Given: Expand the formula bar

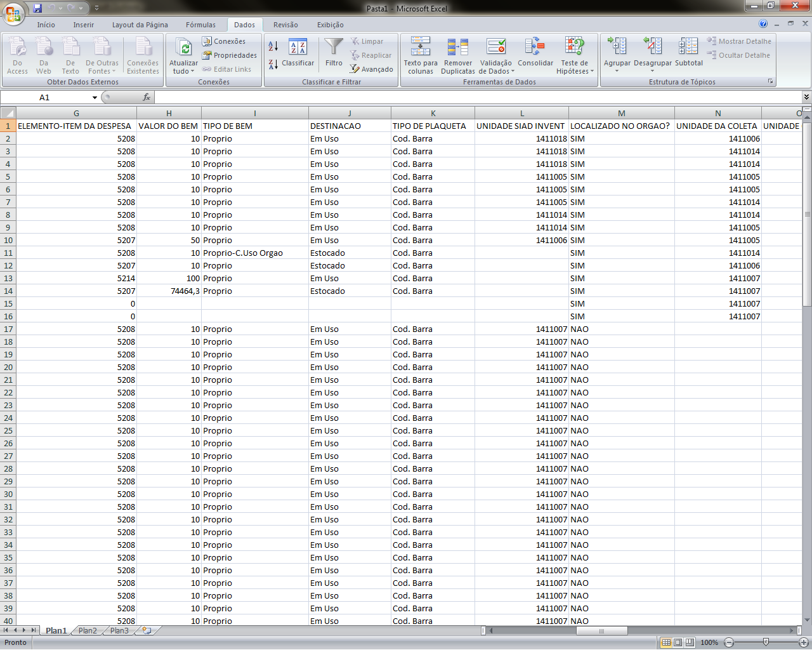Looking at the screenshot, I should click(806, 97).
